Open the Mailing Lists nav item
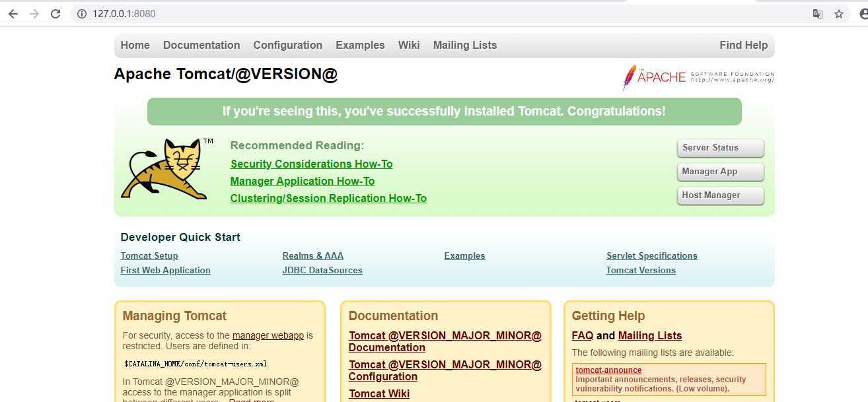868x402 pixels. [x=465, y=45]
